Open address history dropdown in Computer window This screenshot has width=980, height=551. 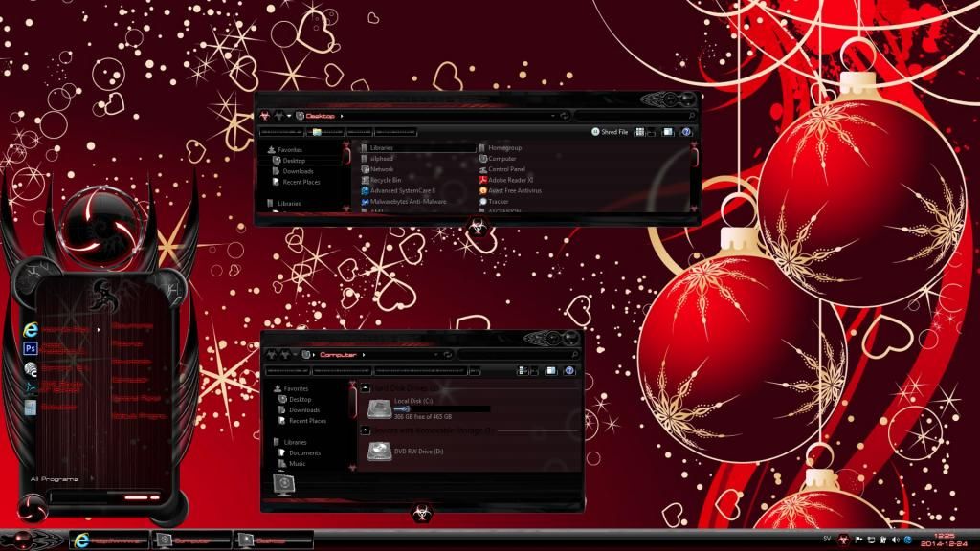435,354
